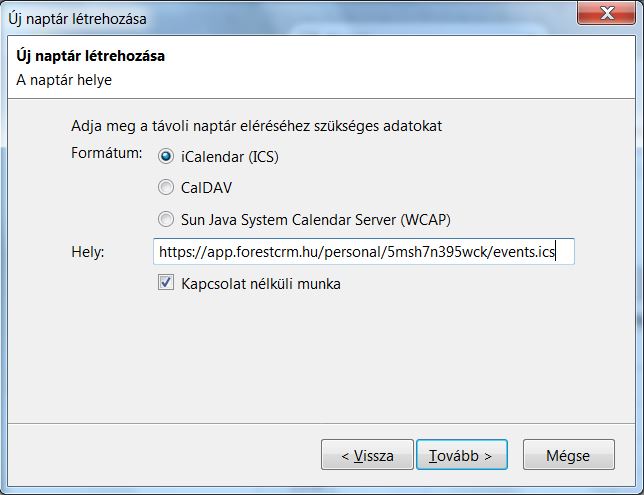The width and height of the screenshot is (644, 495).
Task: Click the A naptár helye subtitle
Action: click(x=62, y=78)
